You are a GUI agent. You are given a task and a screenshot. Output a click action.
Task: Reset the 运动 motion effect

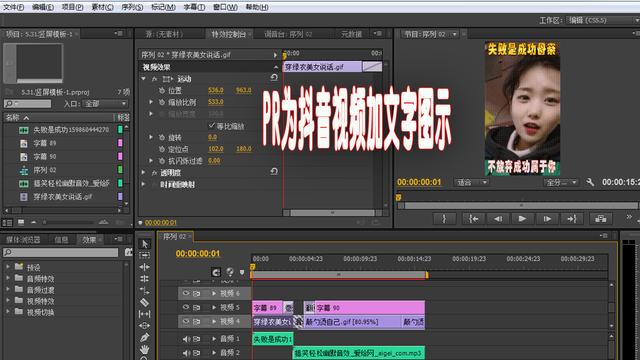click(274, 78)
